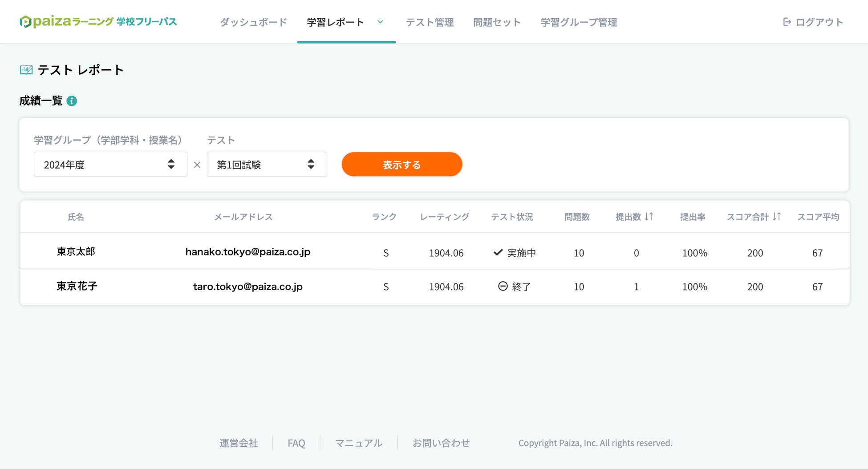The height and width of the screenshot is (469, 868).
Task: Open the マニュアル footer link
Action: [x=359, y=443]
